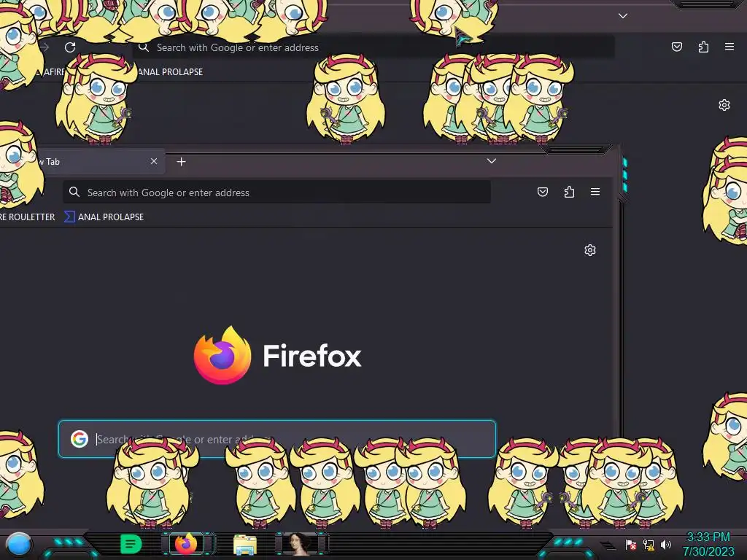Open a new tab with plus button
This screenshot has height=560, width=747.
181,162
